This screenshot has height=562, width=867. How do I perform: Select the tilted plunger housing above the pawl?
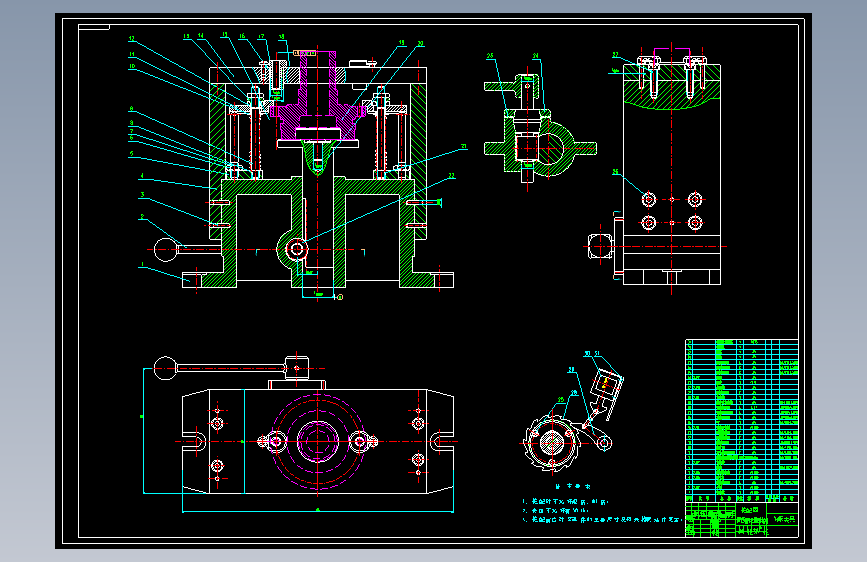(x=605, y=385)
